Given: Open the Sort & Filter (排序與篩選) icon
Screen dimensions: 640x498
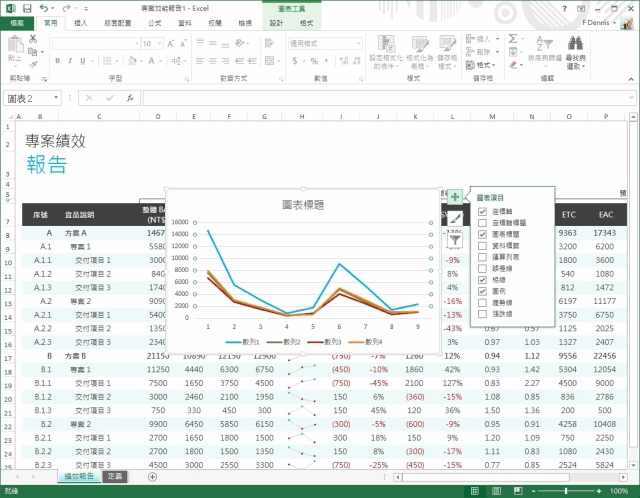Looking at the screenshot, I should 544,43.
